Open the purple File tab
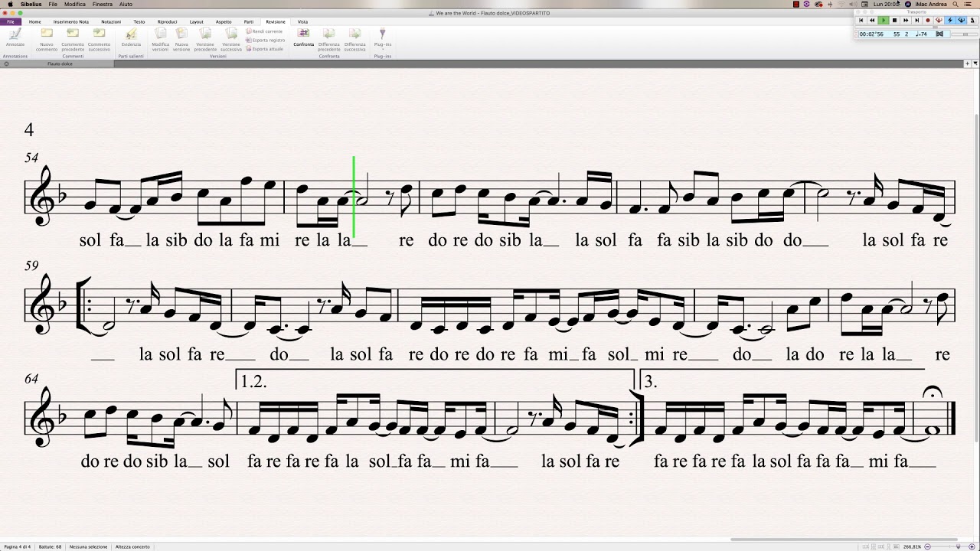 coord(11,21)
